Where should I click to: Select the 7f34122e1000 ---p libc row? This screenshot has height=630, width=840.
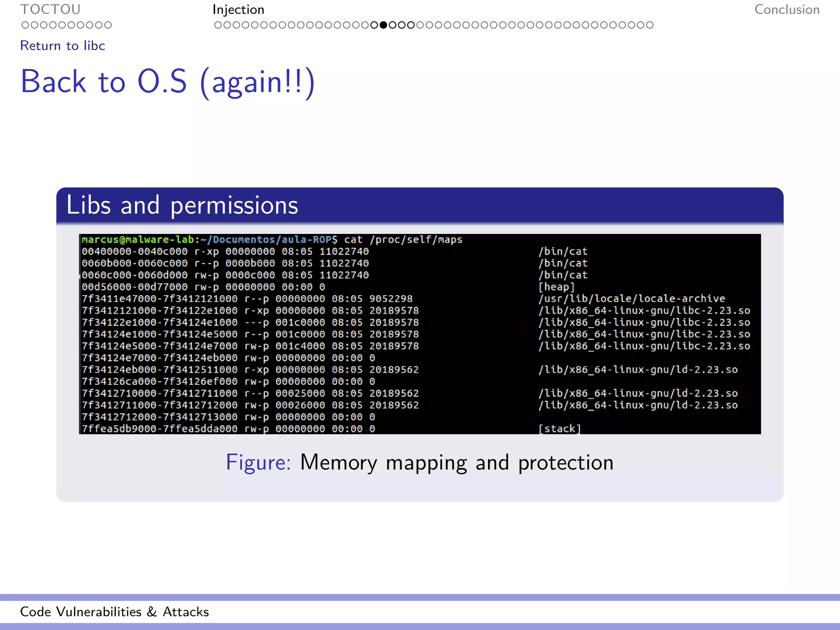(x=416, y=322)
